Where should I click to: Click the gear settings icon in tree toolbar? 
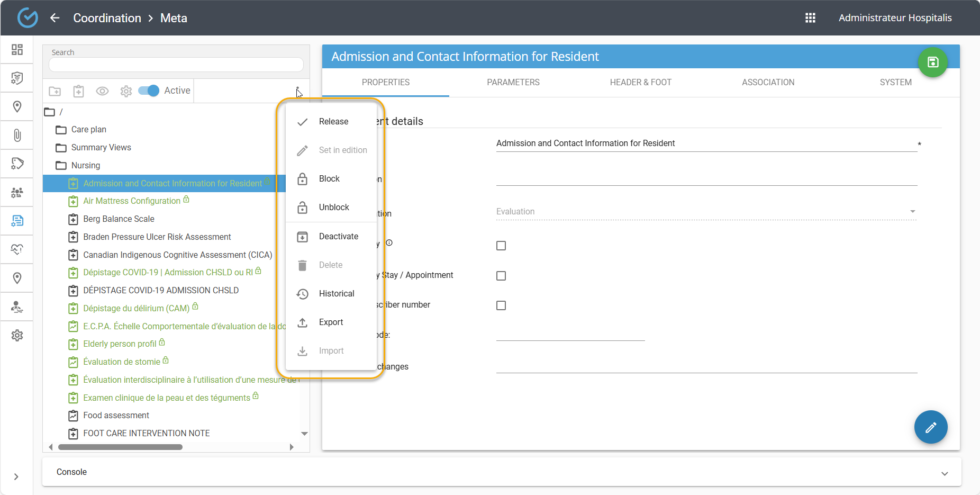(x=126, y=91)
